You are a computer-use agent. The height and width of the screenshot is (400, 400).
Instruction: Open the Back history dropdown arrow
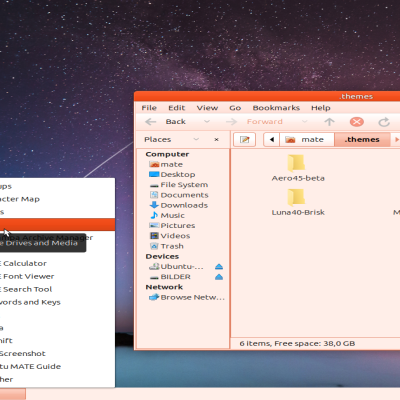pyautogui.click(x=207, y=122)
